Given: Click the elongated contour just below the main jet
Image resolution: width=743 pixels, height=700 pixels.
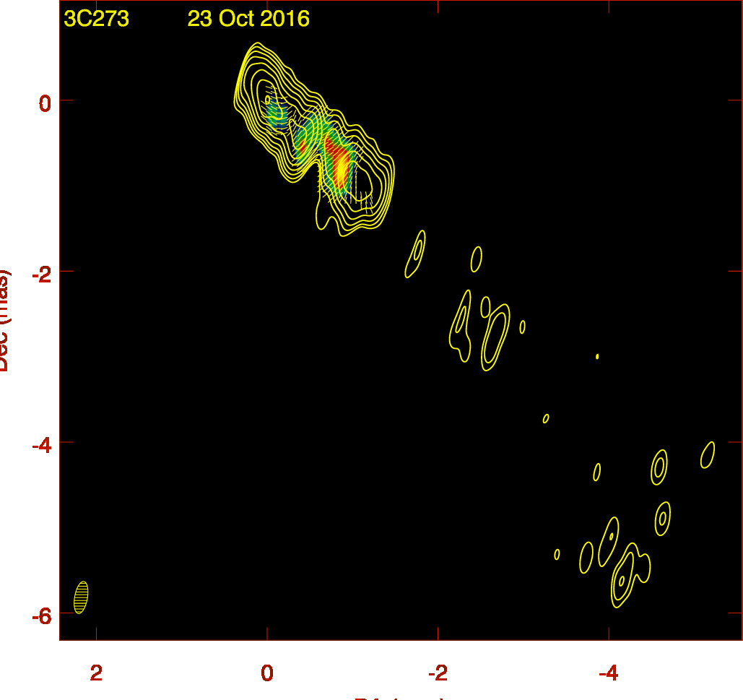Looking at the screenshot, I should (415, 254).
